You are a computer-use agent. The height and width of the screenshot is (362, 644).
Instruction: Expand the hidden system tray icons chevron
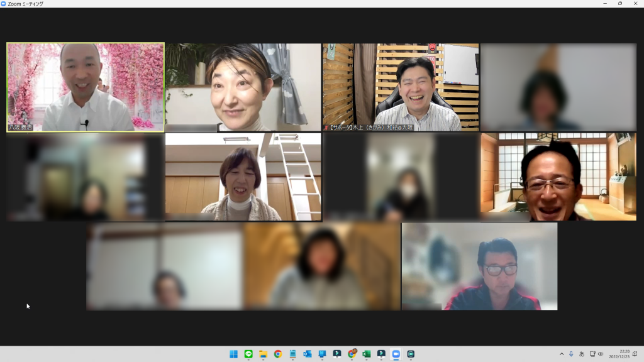coord(562,354)
